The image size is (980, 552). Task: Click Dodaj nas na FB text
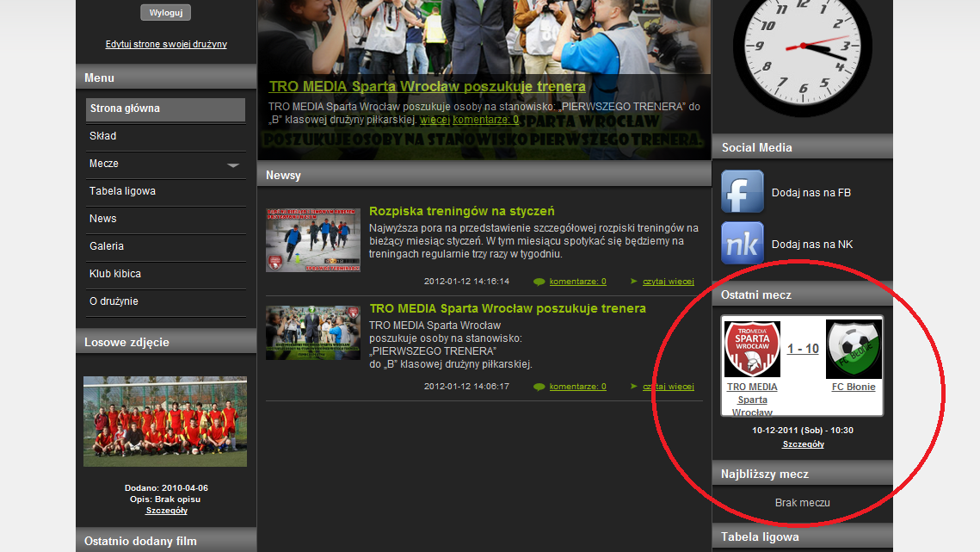811,193
